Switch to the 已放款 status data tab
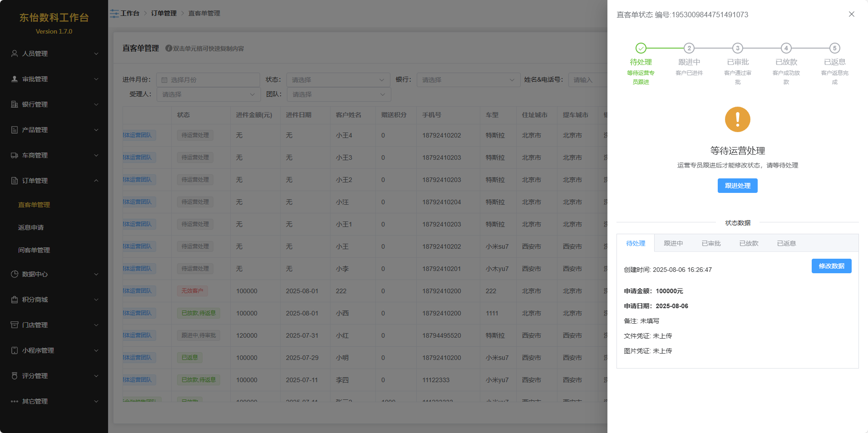The height and width of the screenshot is (433, 868). tap(749, 243)
